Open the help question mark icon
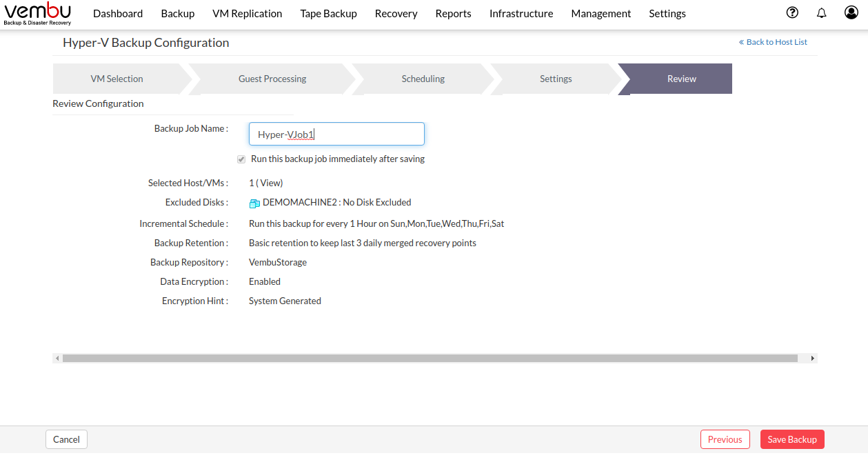 tap(792, 12)
